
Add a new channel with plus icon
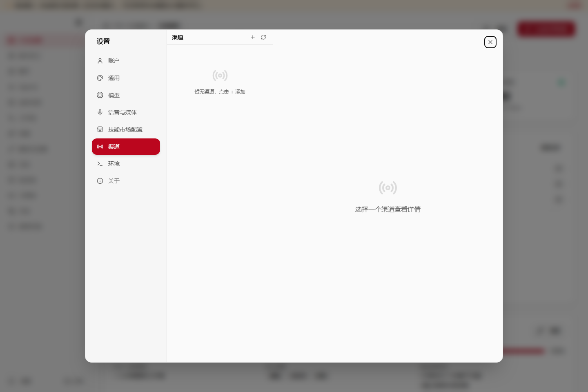(x=253, y=37)
